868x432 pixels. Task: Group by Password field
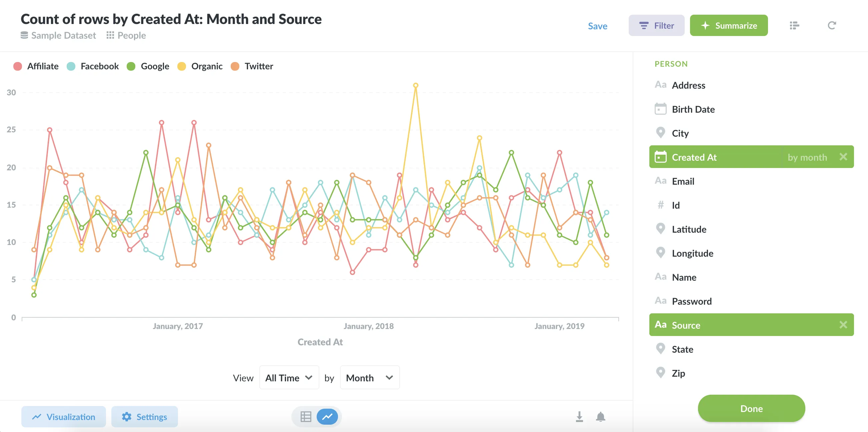pyautogui.click(x=751, y=301)
